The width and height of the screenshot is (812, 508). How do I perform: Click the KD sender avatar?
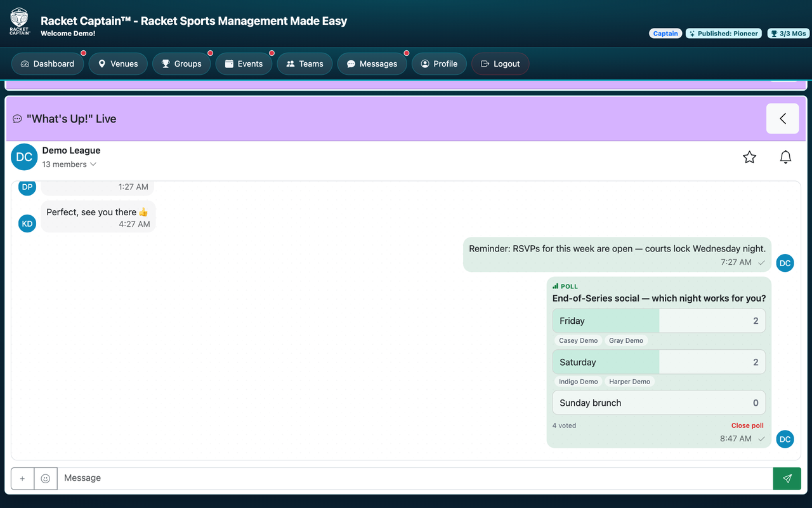27,224
